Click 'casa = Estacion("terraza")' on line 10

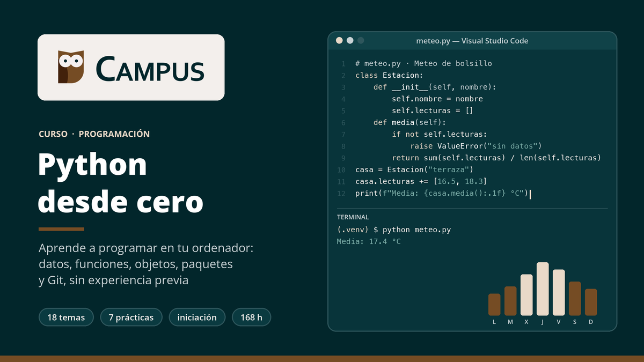pyautogui.click(x=414, y=169)
